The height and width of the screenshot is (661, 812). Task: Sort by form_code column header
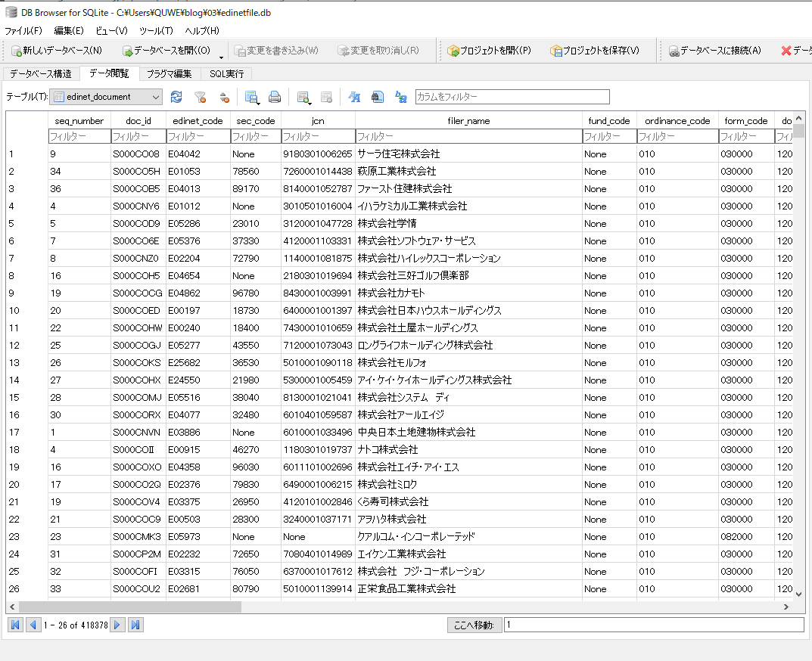(745, 120)
